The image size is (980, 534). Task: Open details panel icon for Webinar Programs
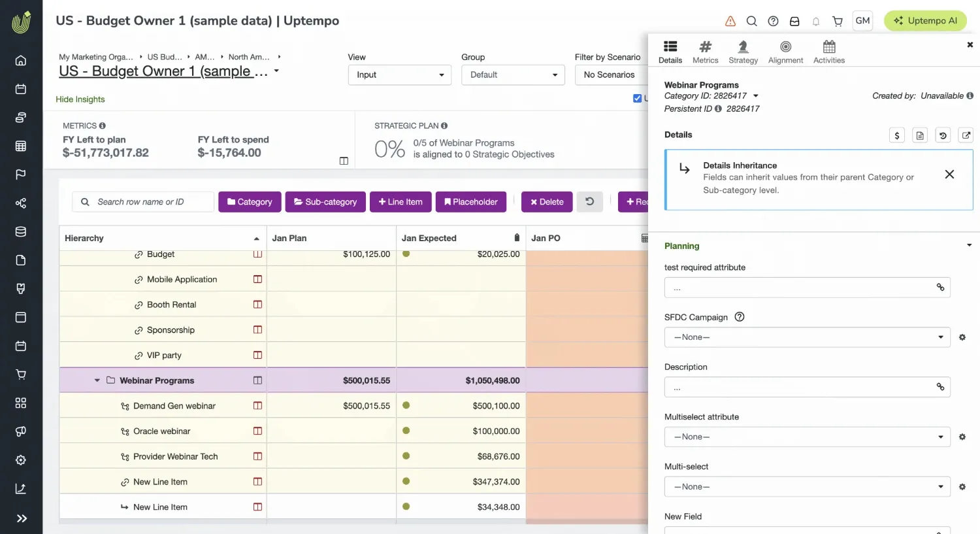pyautogui.click(x=257, y=380)
